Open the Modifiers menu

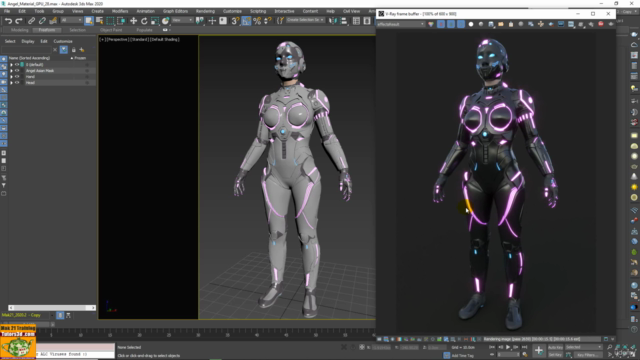click(x=120, y=11)
